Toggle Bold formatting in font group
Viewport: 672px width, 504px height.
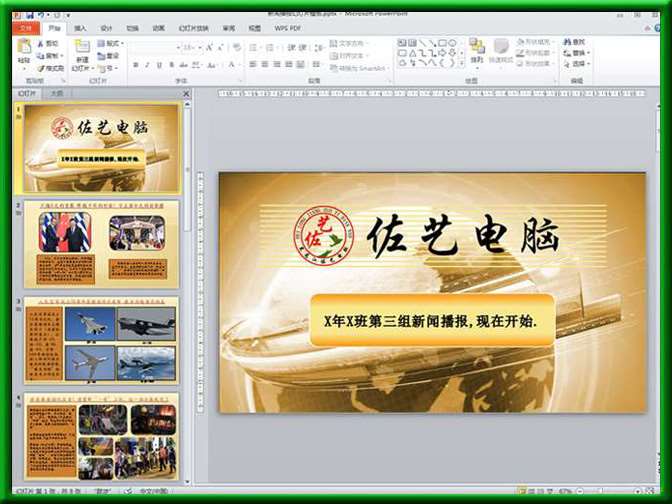tap(136, 65)
